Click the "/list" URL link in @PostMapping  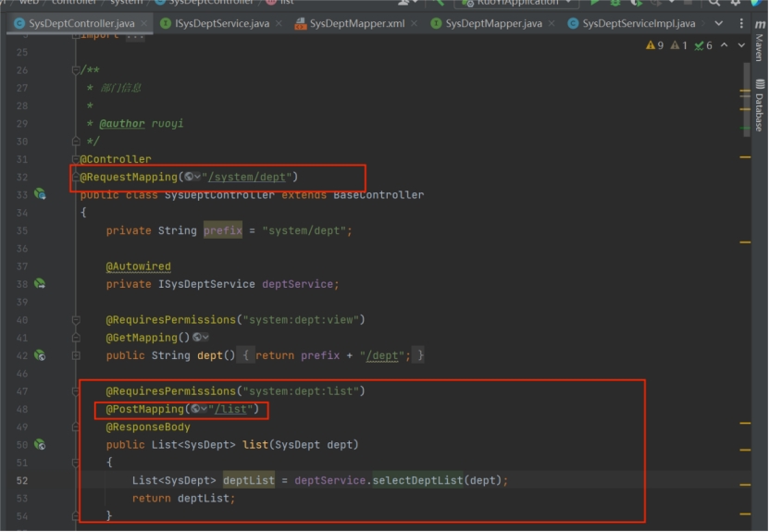pos(231,409)
